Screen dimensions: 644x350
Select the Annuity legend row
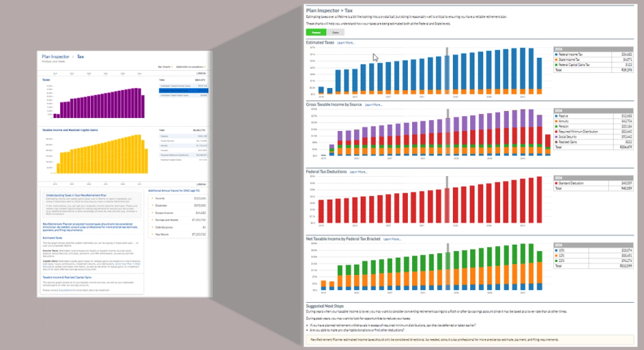coord(593,121)
